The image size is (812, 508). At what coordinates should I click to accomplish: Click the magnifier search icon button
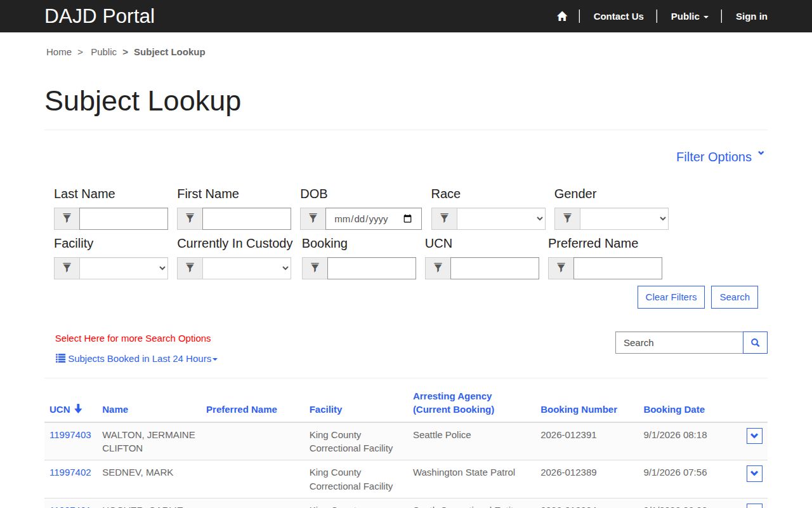(755, 342)
